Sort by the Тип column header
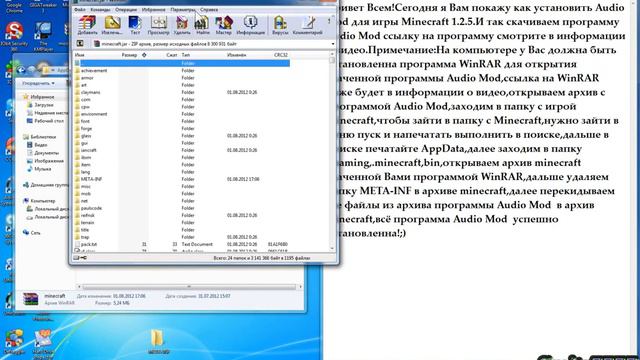The width and height of the screenshot is (640, 360). pos(186,55)
